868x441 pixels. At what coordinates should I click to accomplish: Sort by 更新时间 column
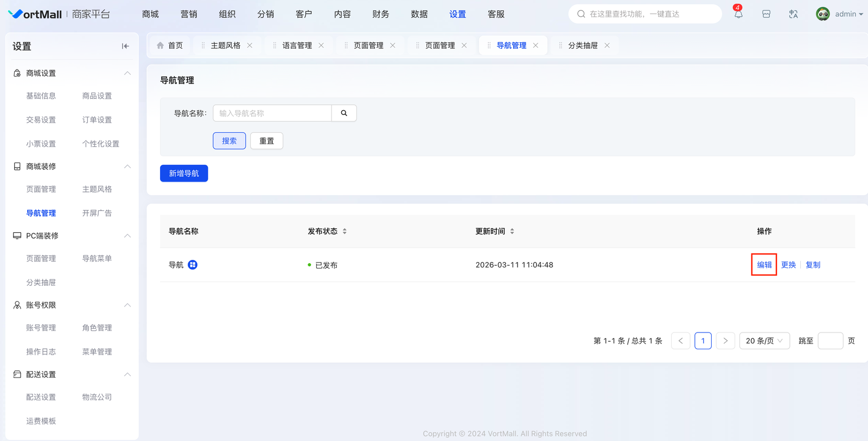[512, 231]
